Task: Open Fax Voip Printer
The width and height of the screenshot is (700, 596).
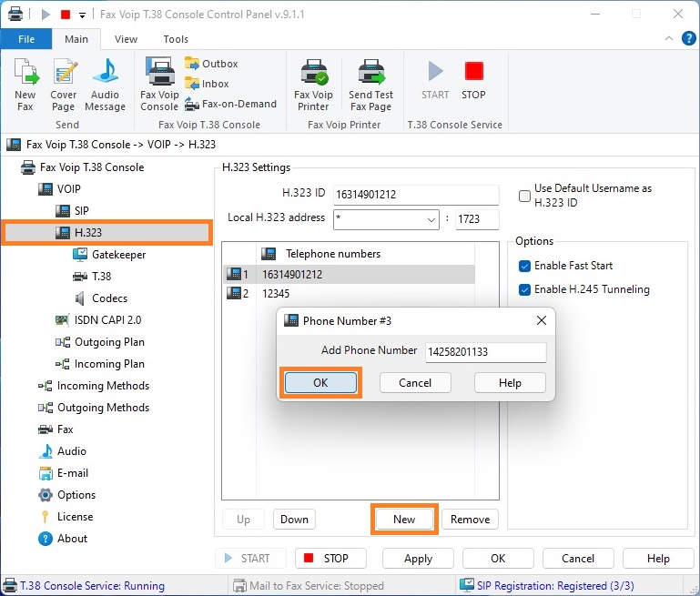Action: [313, 85]
